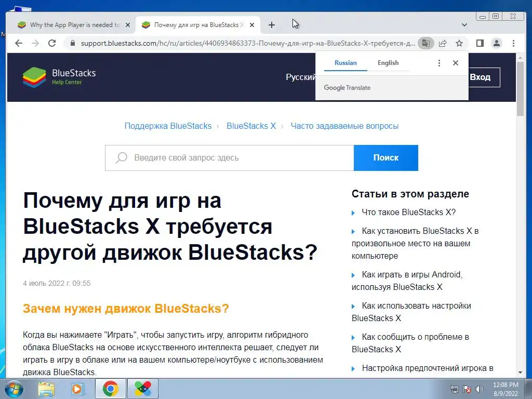Select Russian in the translate popup
The width and height of the screenshot is (532, 399).
pos(345,63)
